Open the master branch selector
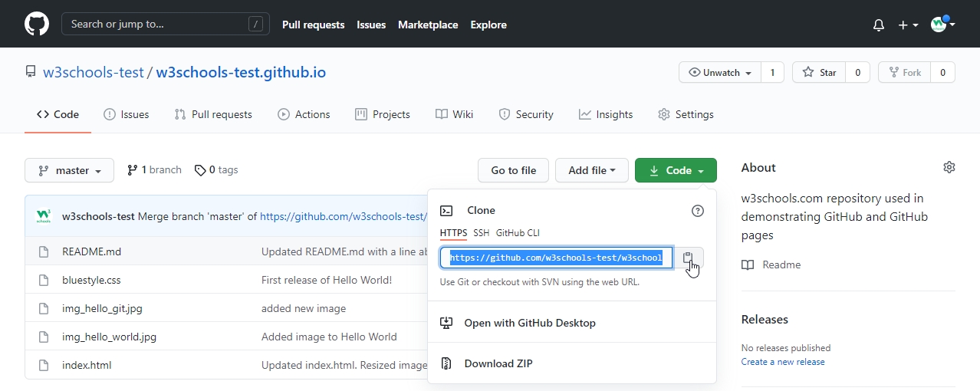 click(x=70, y=170)
